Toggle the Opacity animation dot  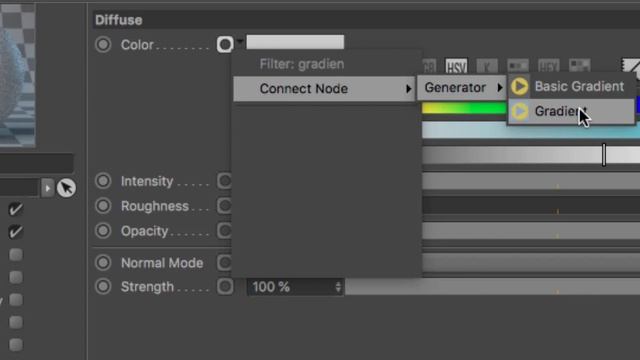103,231
